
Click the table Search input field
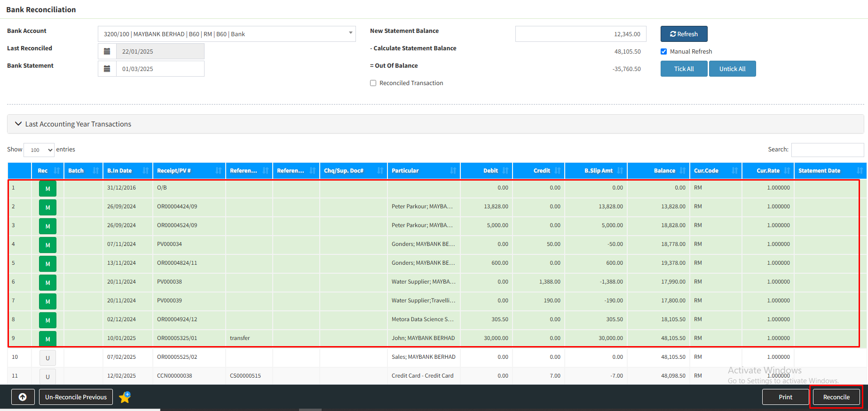827,150
